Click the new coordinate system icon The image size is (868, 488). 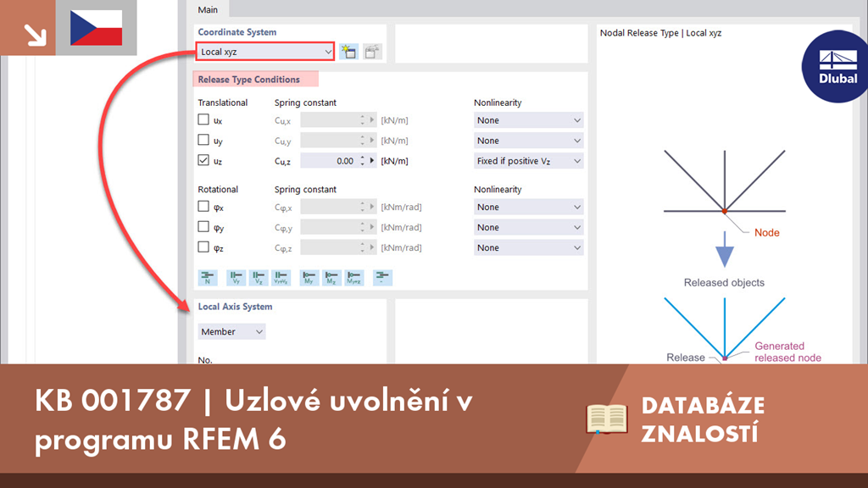tap(348, 52)
